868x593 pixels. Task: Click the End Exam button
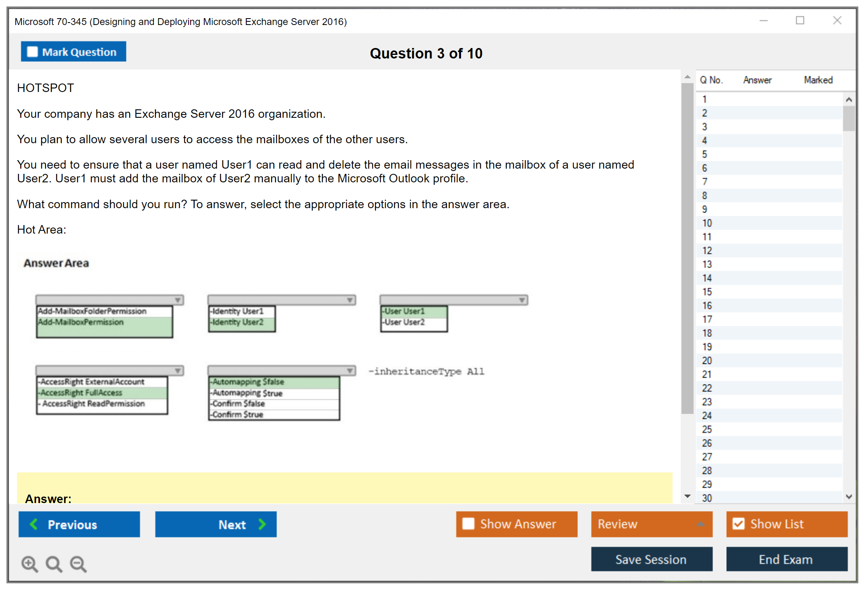(786, 559)
